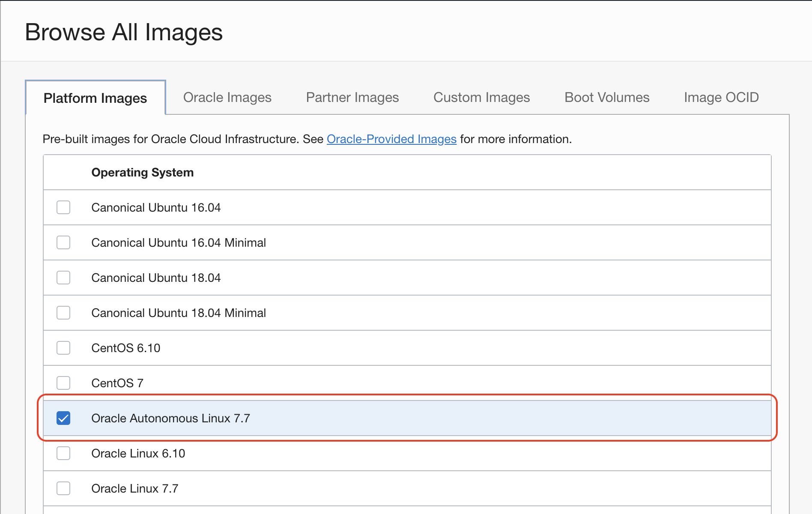The image size is (812, 514).
Task: Click the Canonical Ubuntu 18.04 Minimal label
Action: (179, 313)
